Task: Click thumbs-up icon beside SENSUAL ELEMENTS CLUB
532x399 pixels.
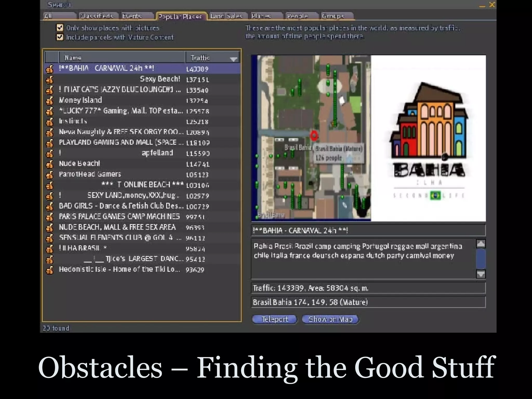Action: (x=50, y=238)
